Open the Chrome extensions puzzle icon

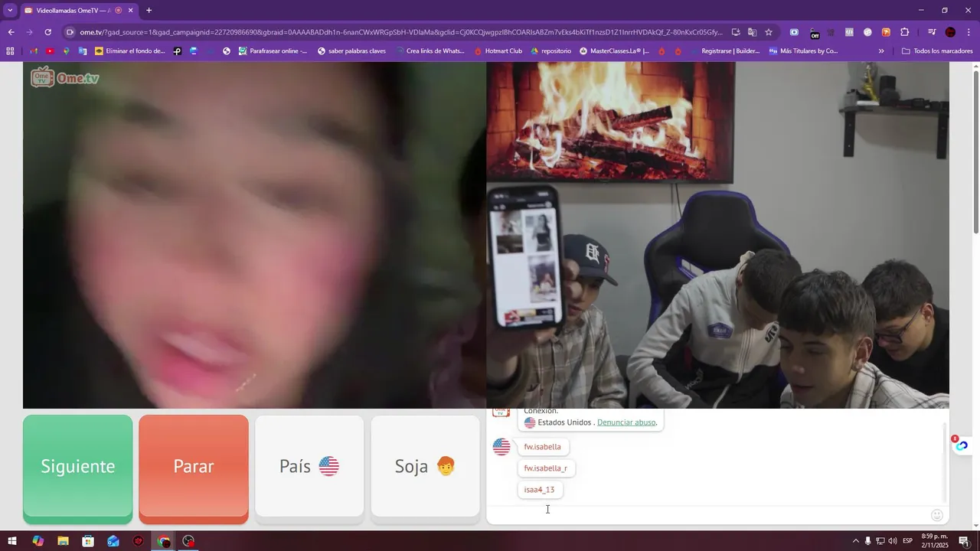[905, 32]
